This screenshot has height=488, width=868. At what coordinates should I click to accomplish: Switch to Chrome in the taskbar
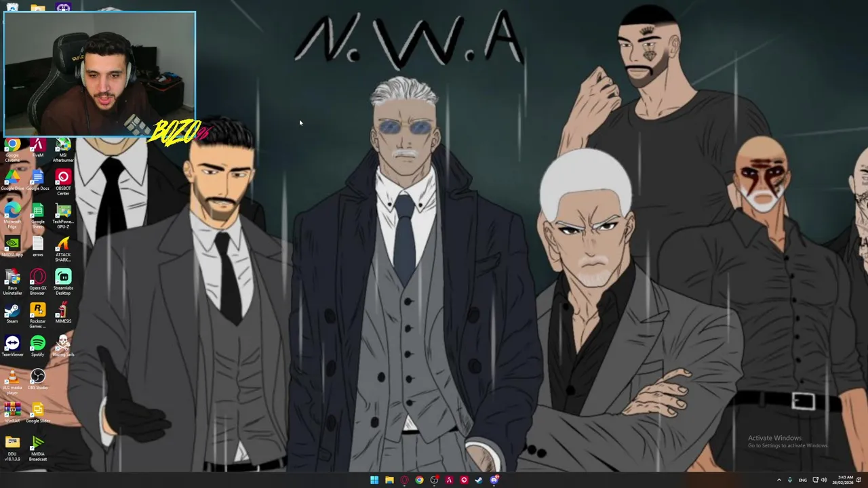419,480
